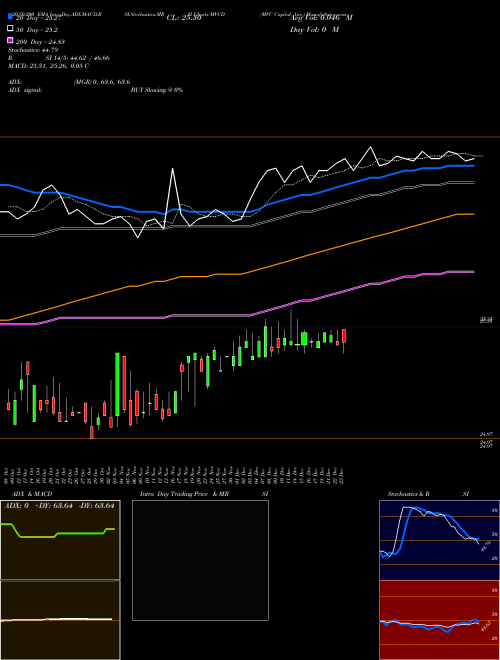Click the white 50 Day EMA legend swatch
The image size is (500, 660).
pos(10,28)
